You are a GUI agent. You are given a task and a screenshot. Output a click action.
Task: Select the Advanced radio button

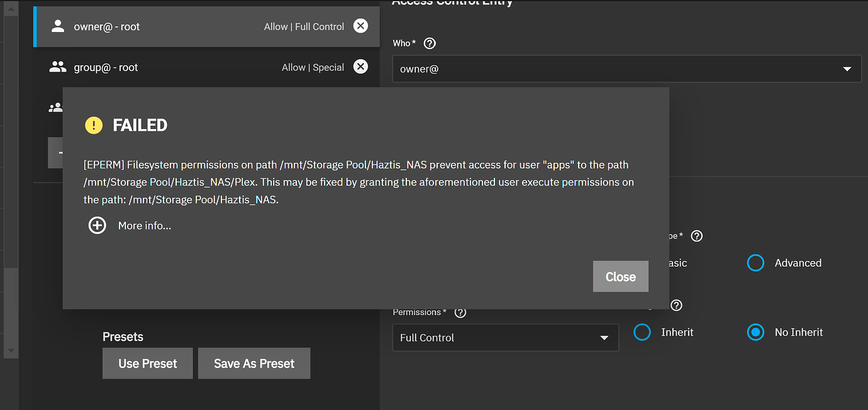(x=755, y=263)
